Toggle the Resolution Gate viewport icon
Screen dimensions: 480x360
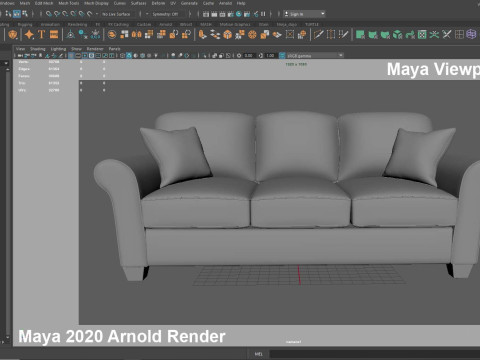coord(85,55)
